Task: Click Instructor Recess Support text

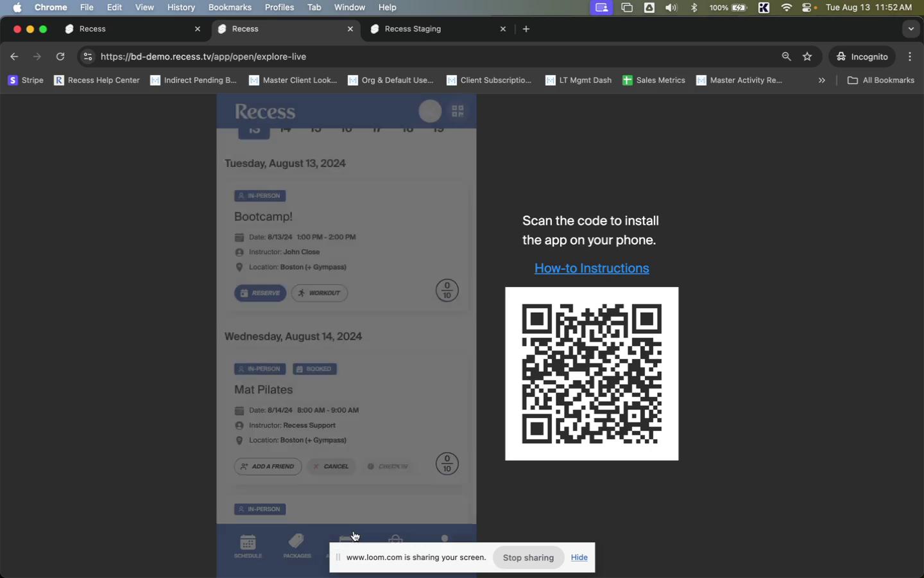Action: pyautogui.click(x=292, y=425)
